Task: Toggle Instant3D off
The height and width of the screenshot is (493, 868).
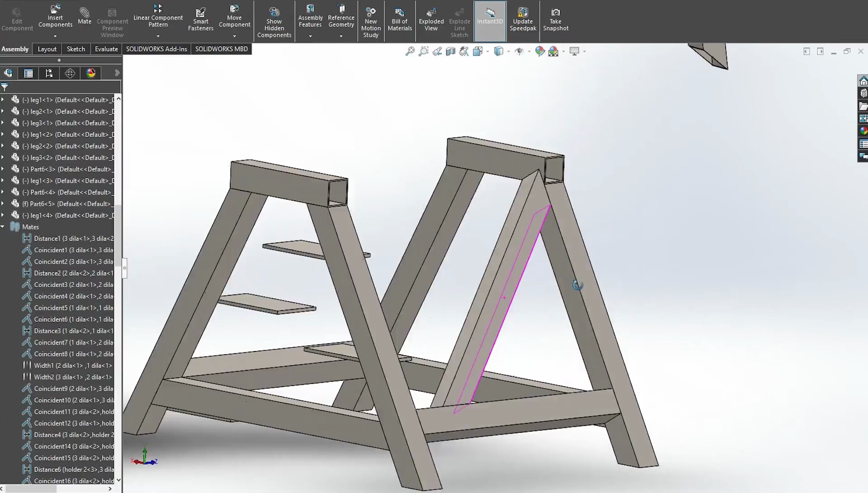Action: 490,18
